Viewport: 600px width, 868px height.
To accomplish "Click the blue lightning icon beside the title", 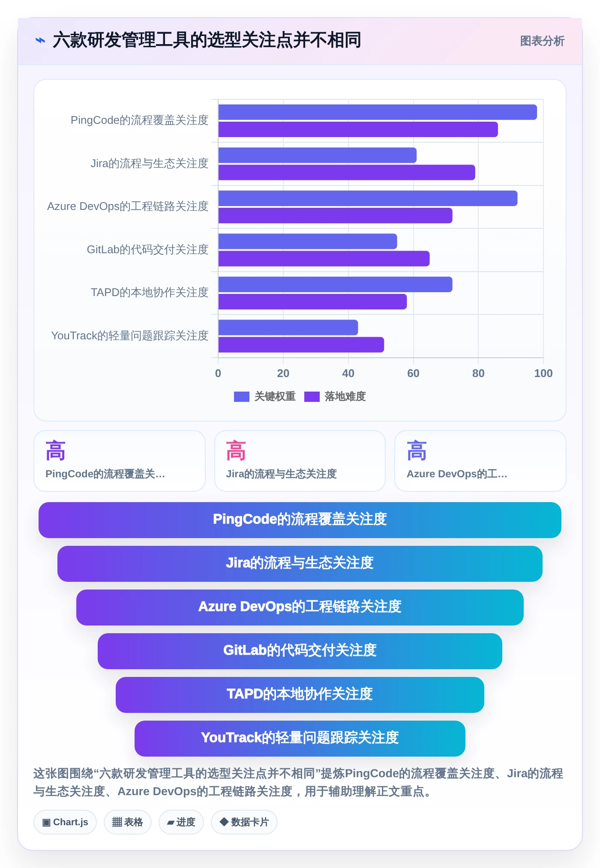I will coord(40,41).
